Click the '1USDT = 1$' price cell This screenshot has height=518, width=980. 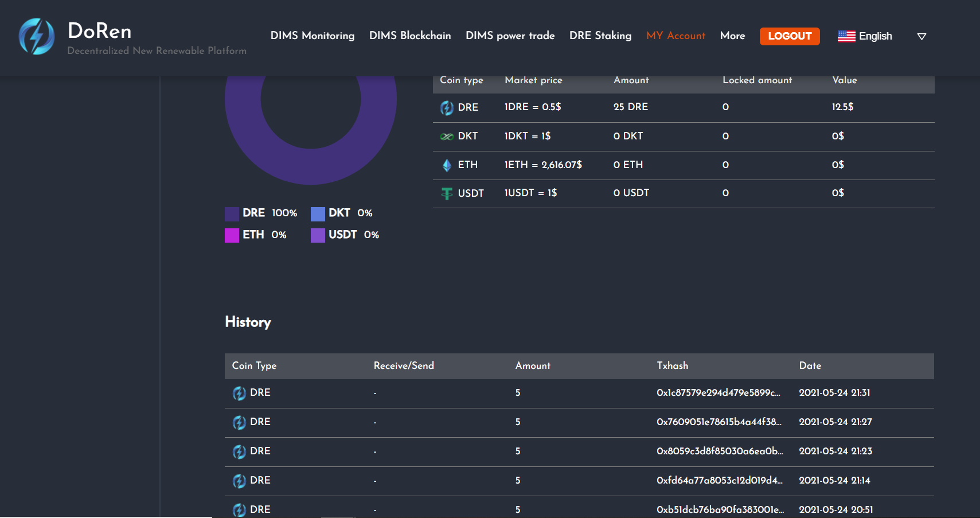click(x=530, y=193)
